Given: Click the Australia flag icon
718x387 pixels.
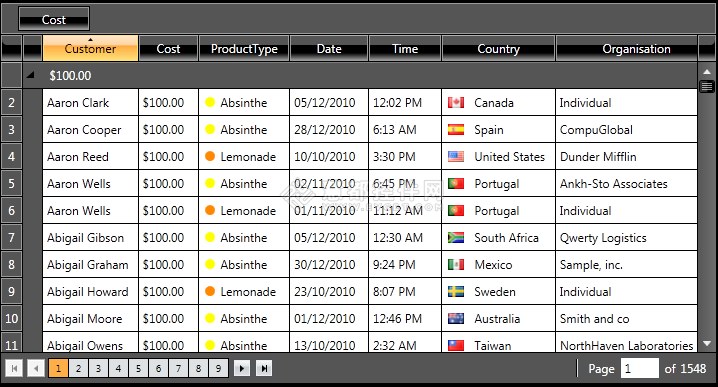Looking at the screenshot, I should click(x=456, y=319).
